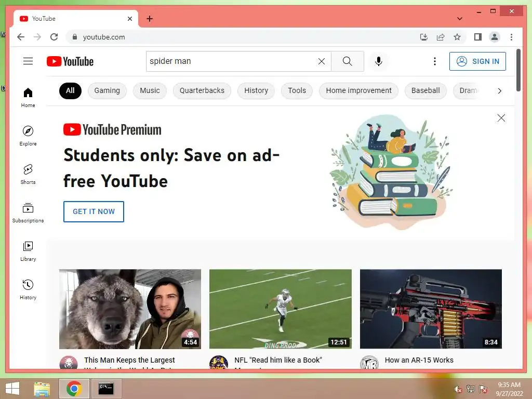Click install app icon in address bar
Viewport: 532px width, 399px height.
pyautogui.click(x=424, y=37)
